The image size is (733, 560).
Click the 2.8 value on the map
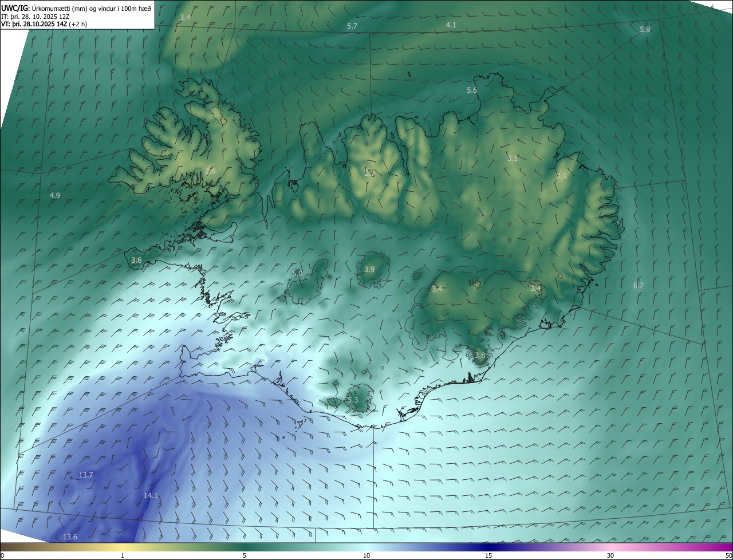562,177
